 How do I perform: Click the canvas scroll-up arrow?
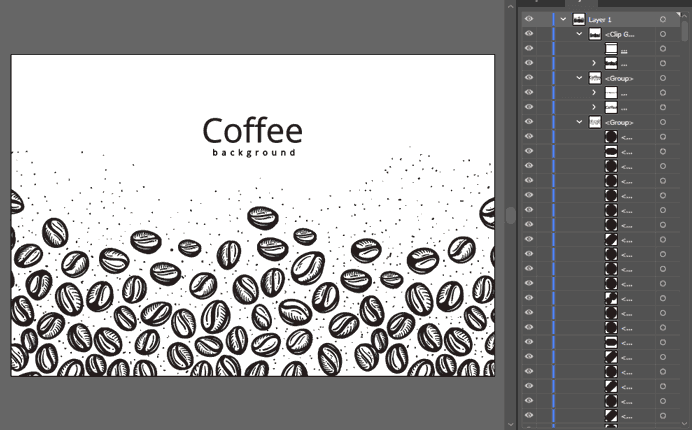click(510, 6)
